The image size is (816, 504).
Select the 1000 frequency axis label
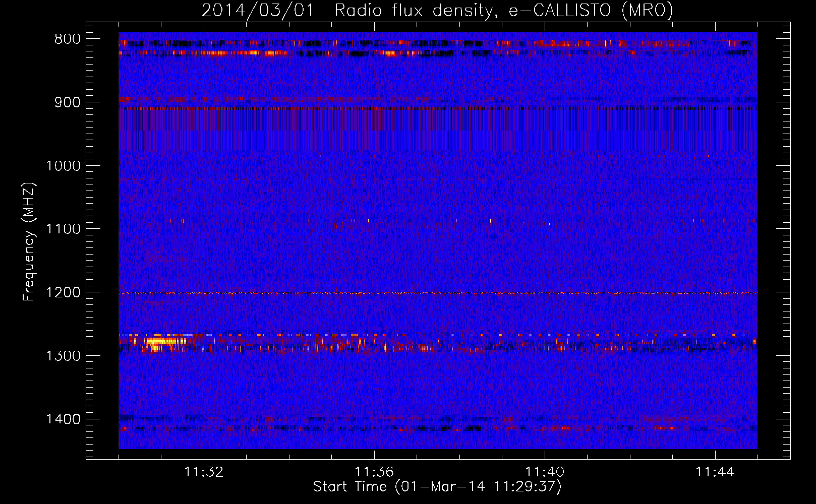63,166
